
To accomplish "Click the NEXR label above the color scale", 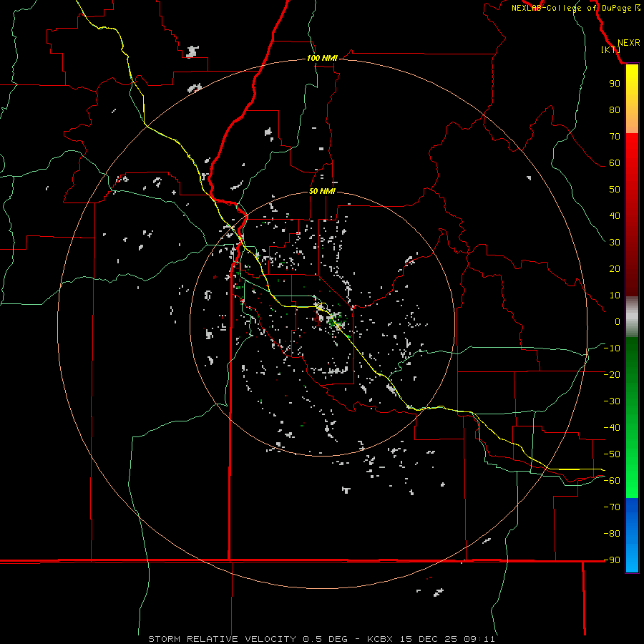I will [628, 43].
